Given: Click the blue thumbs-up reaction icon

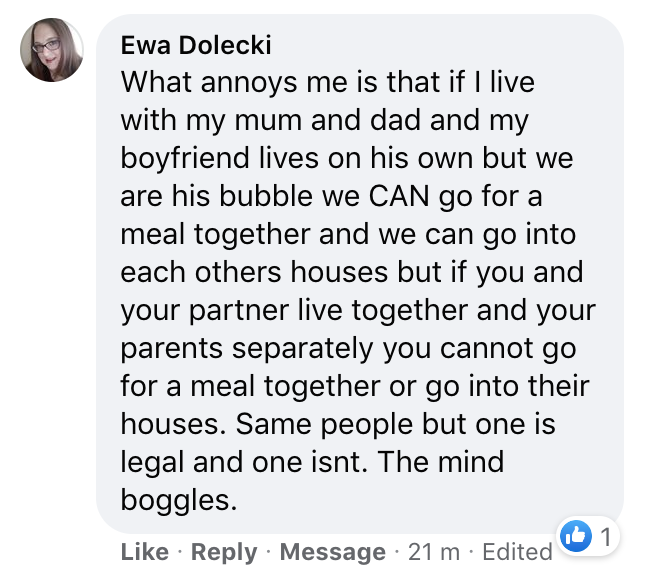Looking at the screenshot, I should [576, 536].
